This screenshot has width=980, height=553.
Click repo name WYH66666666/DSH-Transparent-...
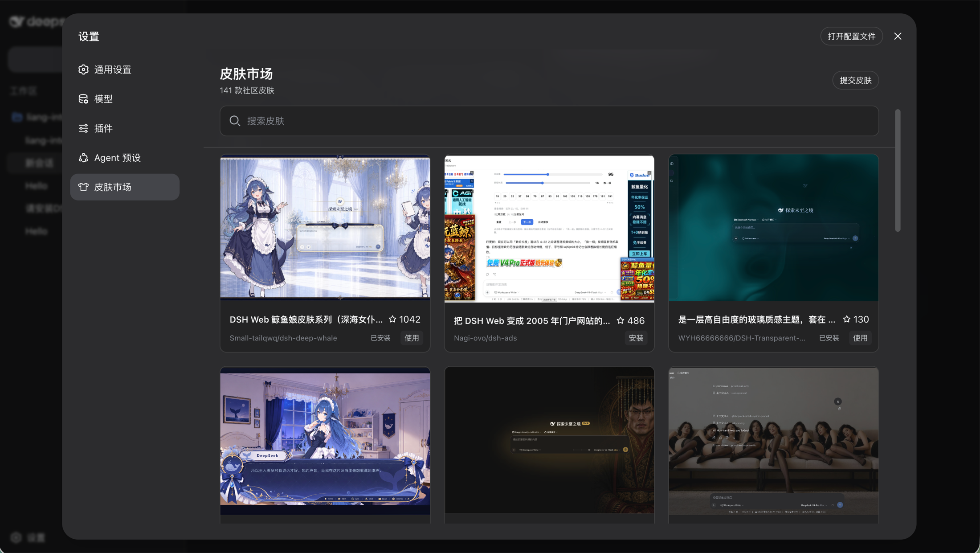[742, 338]
